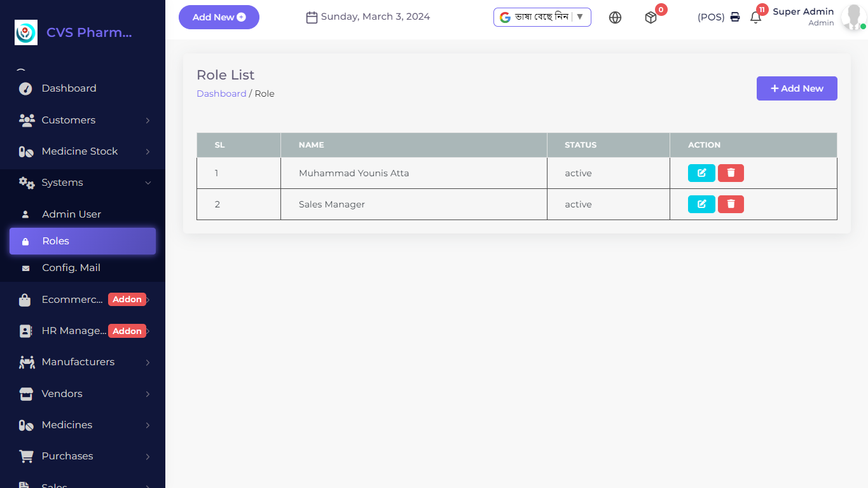Open the Admin User submenu item
This screenshot has height=488, width=868.
coord(71,214)
